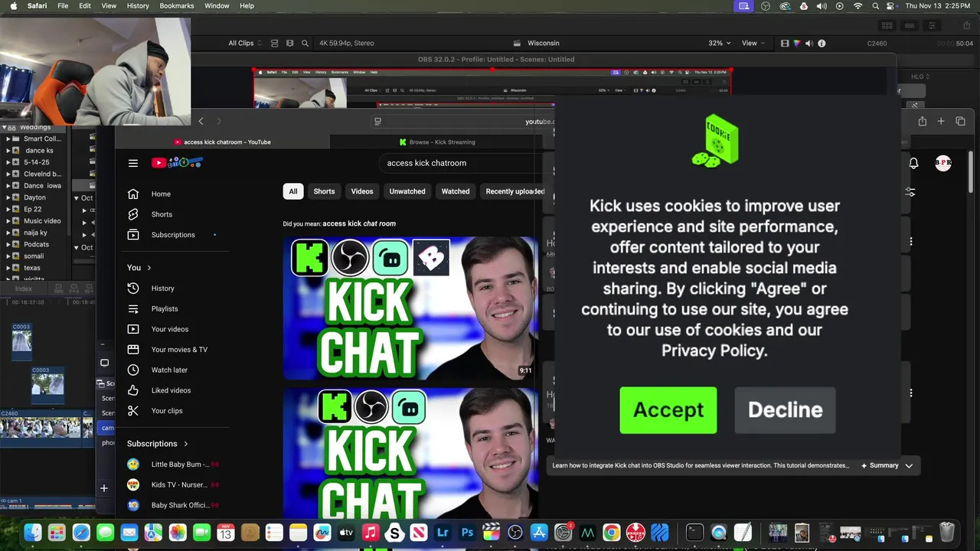Open Final Cut View dropdown

coord(753,44)
